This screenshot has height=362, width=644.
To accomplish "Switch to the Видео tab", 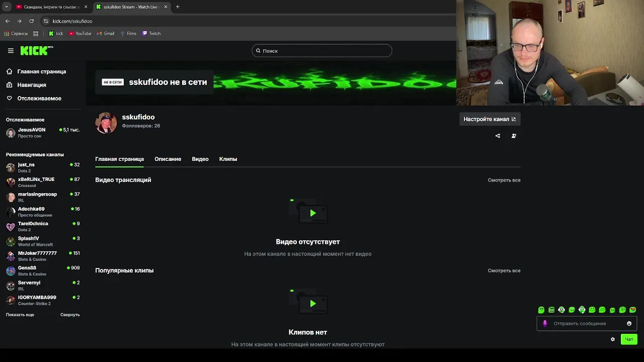I will 200,159.
